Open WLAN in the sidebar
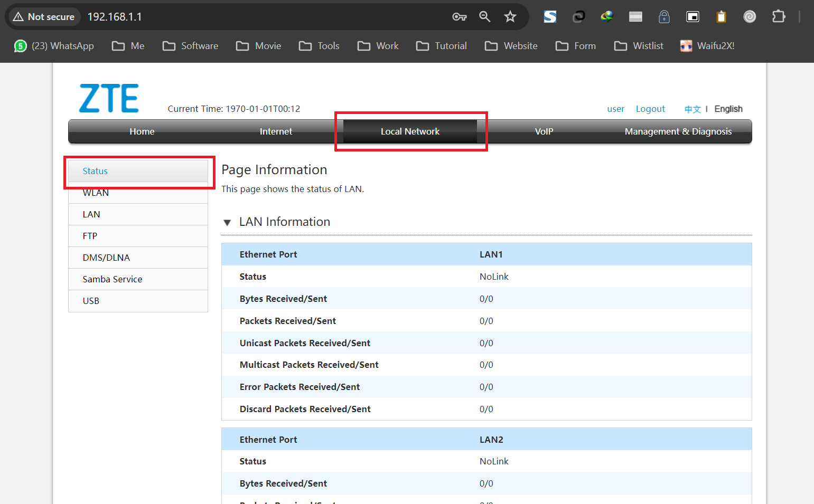Image resolution: width=814 pixels, height=504 pixels. [138, 193]
